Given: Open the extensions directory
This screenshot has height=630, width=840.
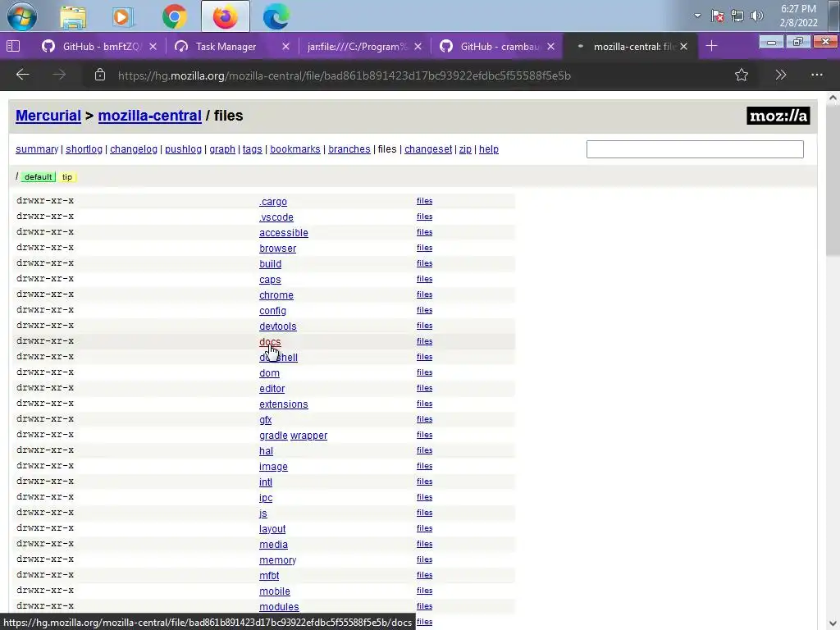Looking at the screenshot, I should pos(283,404).
